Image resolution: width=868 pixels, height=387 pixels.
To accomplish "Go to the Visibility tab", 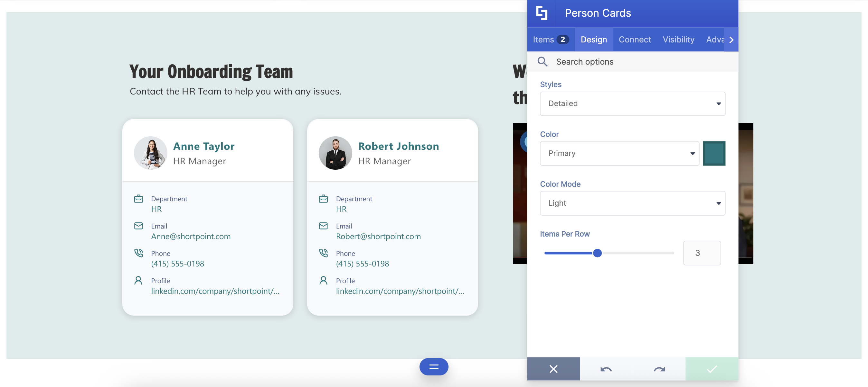I will click(678, 40).
